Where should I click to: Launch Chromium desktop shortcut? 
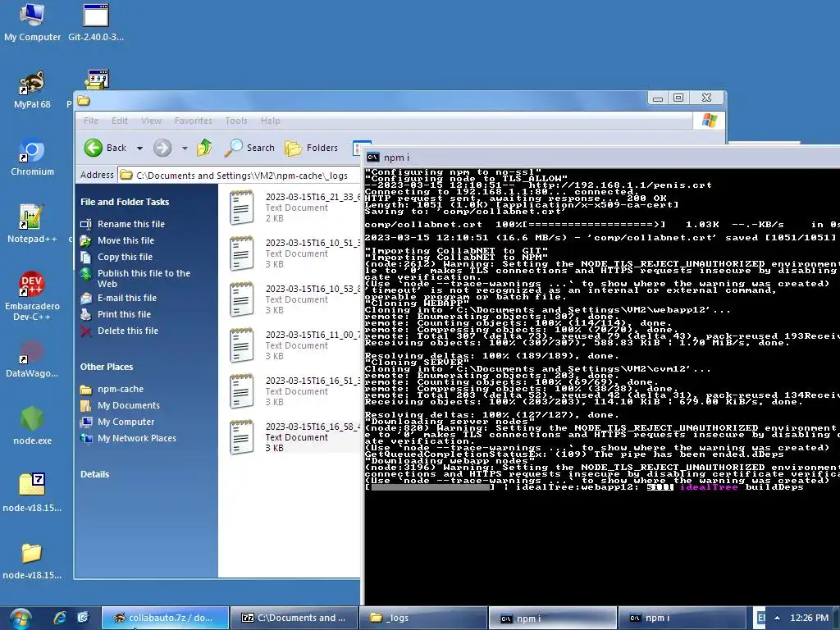[x=32, y=157]
